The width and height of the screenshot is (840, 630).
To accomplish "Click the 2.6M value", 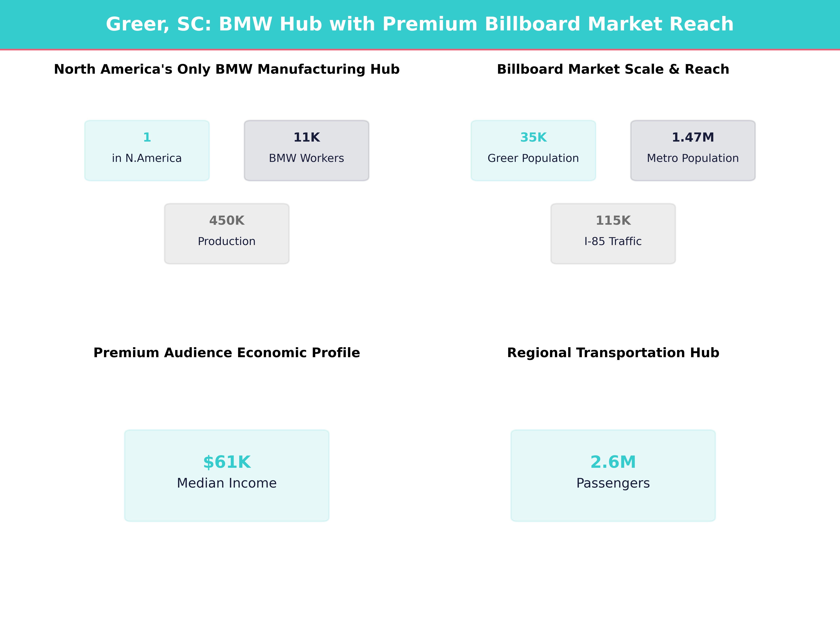I will coord(613,462).
